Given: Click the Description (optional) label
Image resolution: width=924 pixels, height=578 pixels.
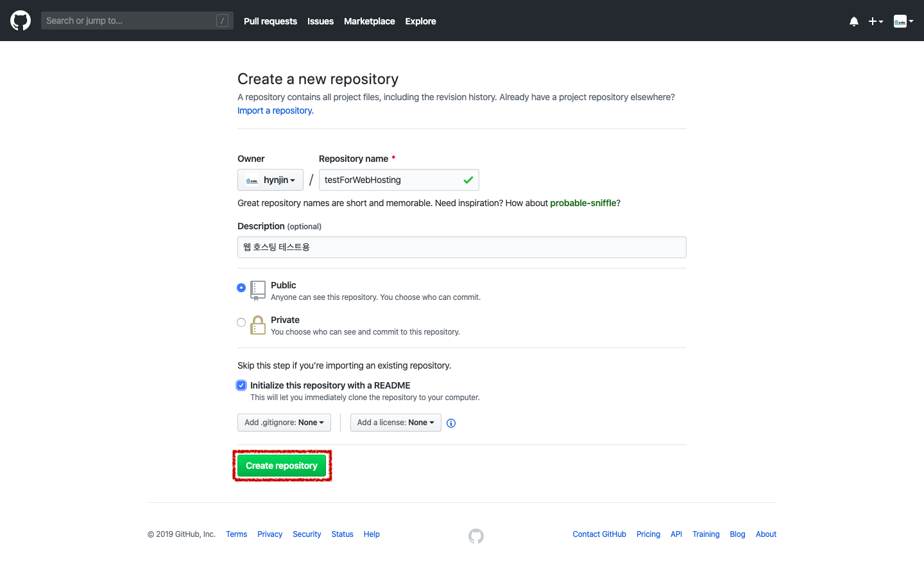Looking at the screenshot, I should (279, 226).
